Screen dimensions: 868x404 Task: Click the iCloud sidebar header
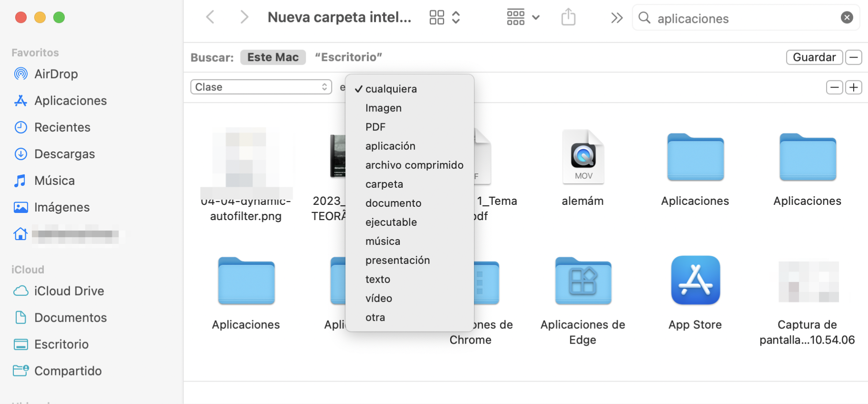click(28, 270)
